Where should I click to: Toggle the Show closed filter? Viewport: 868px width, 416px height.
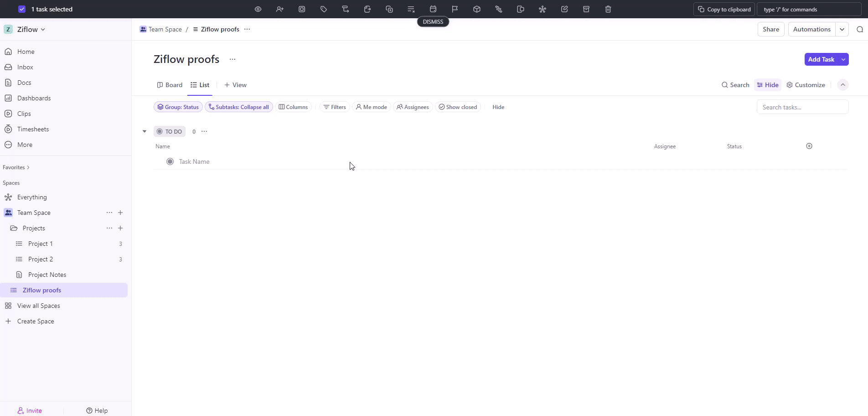pos(458,107)
